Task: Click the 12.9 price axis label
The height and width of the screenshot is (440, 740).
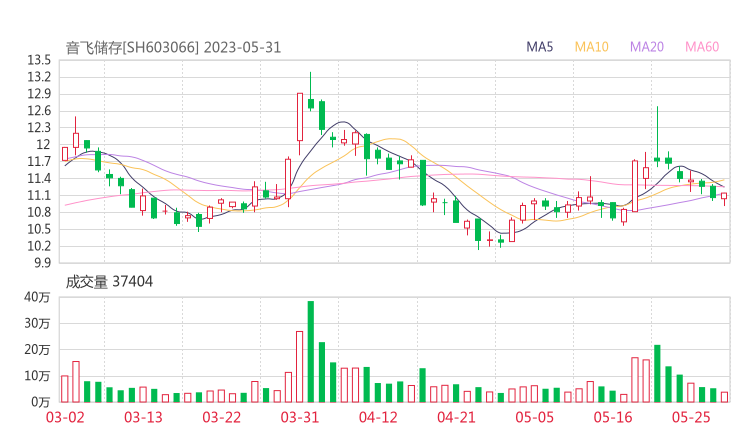Action: coord(39,94)
